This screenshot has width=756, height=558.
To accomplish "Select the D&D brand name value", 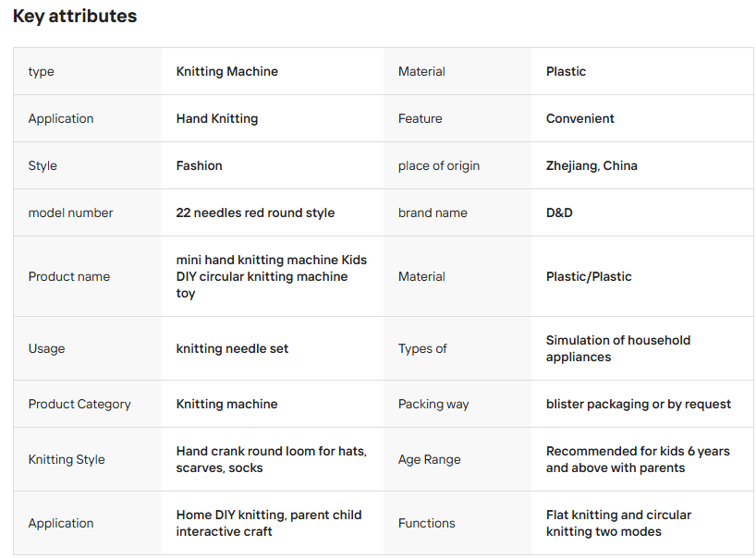I will pos(559,213).
